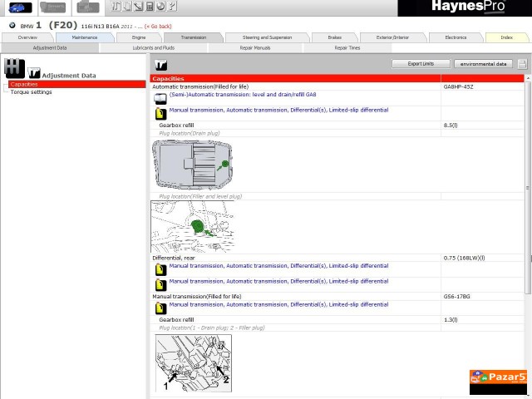The height and width of the screenshot is (399, 532).
Task: Click first yellow manual icon under Differential, rear
Action: (x=161, y=269)
